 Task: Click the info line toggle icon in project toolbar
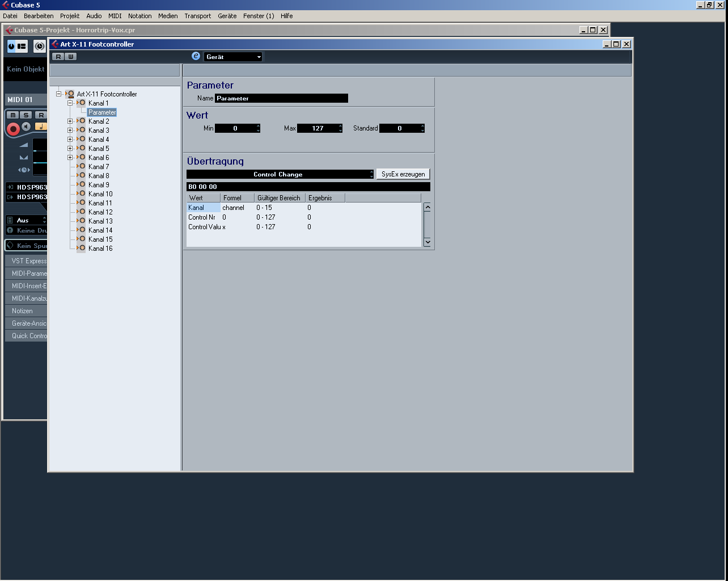click(22, 46)
